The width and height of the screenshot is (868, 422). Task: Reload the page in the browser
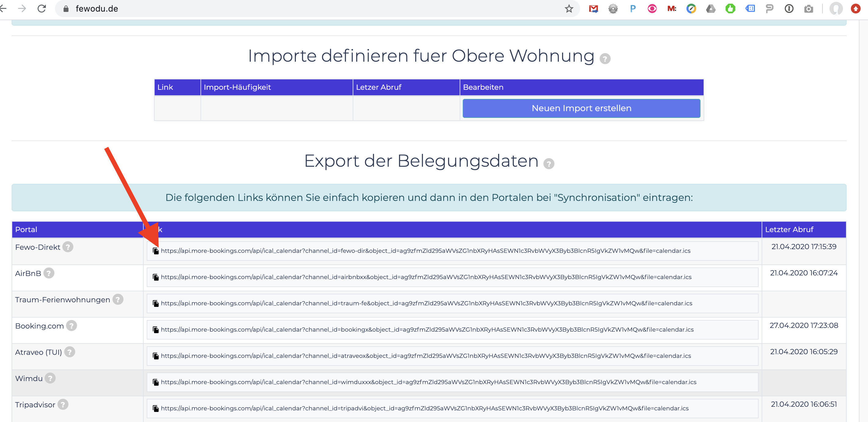(x=42, y=9)
